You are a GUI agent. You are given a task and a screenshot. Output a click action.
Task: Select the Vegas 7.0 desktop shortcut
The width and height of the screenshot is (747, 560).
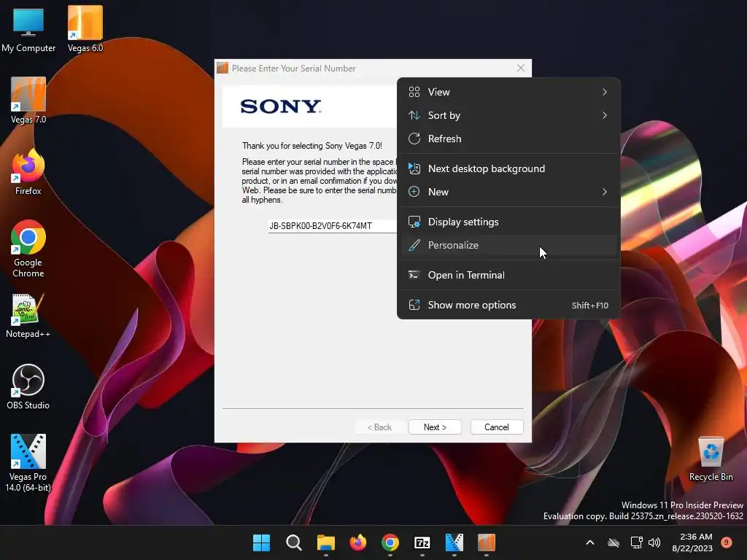point(28,101)
